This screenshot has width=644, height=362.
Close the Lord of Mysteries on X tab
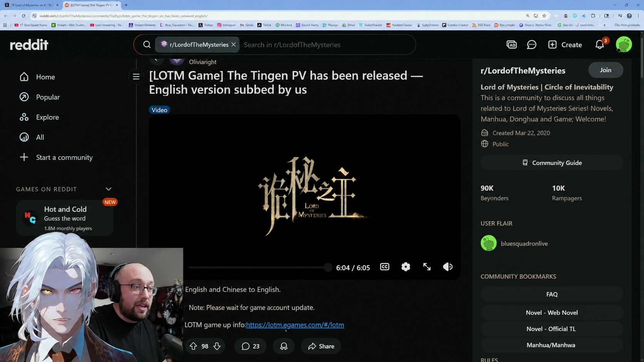coord(57,5)
